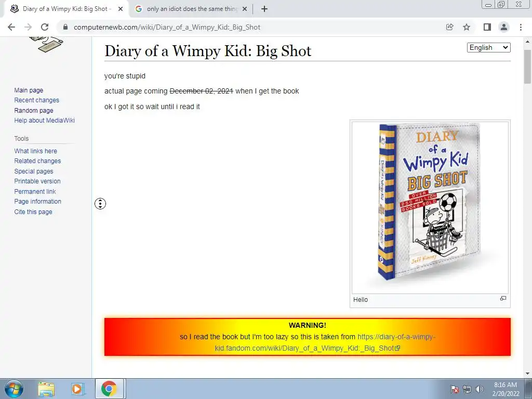Open Help about MediaWiki

pyautogui.click(x=45, y=121)
